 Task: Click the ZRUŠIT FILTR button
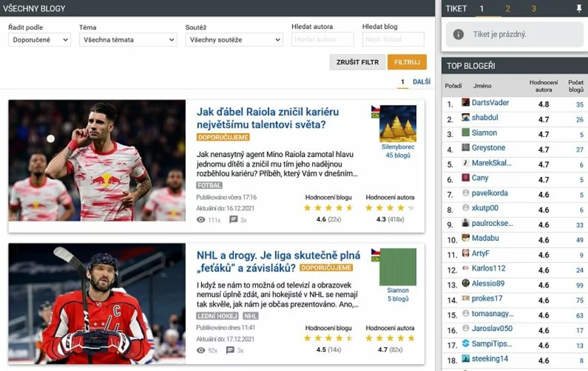(357, 62)
